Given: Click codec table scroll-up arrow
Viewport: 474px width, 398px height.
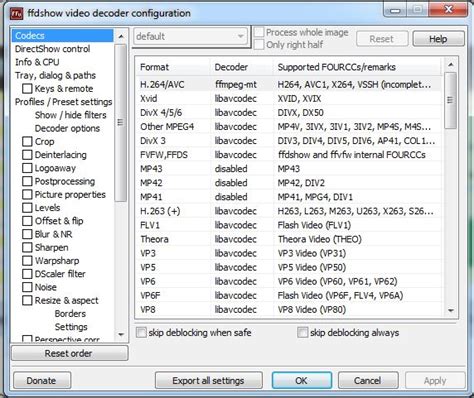Looking at the screenshot, I should (451, 64).
